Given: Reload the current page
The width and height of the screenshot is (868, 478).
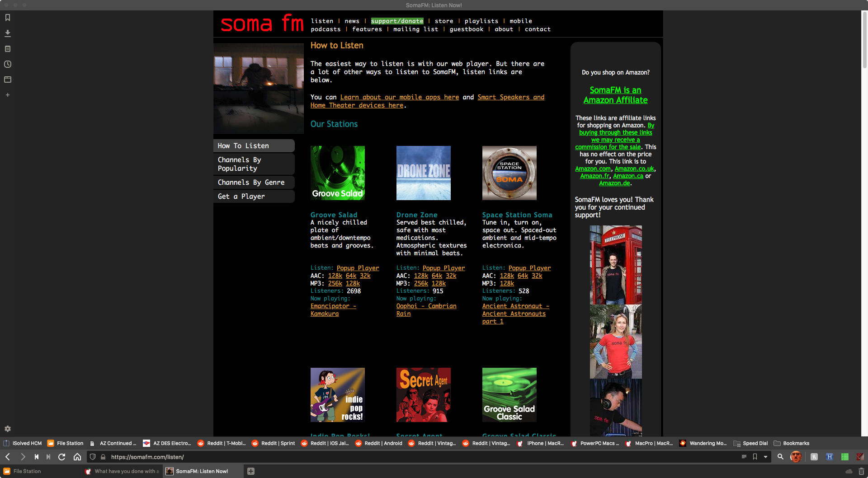Looking at the screenshot, I should point(62,457).
